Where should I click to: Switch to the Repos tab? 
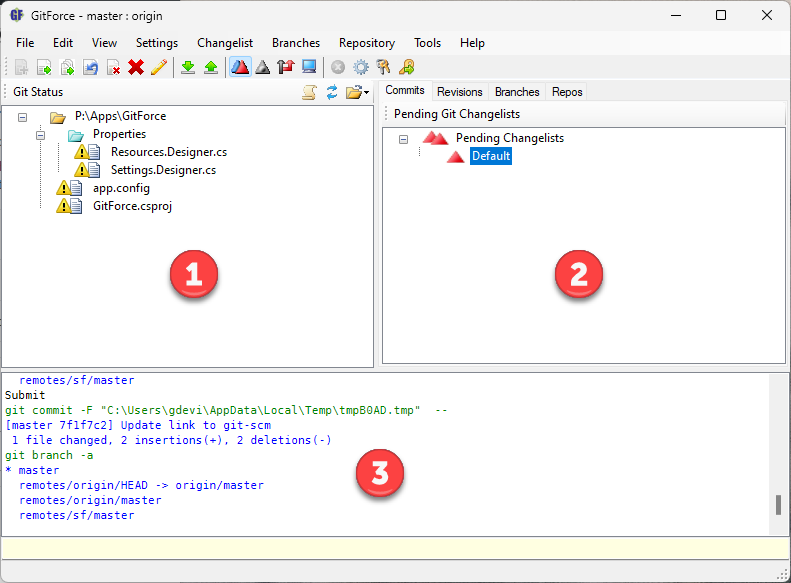tap(567, 92)
